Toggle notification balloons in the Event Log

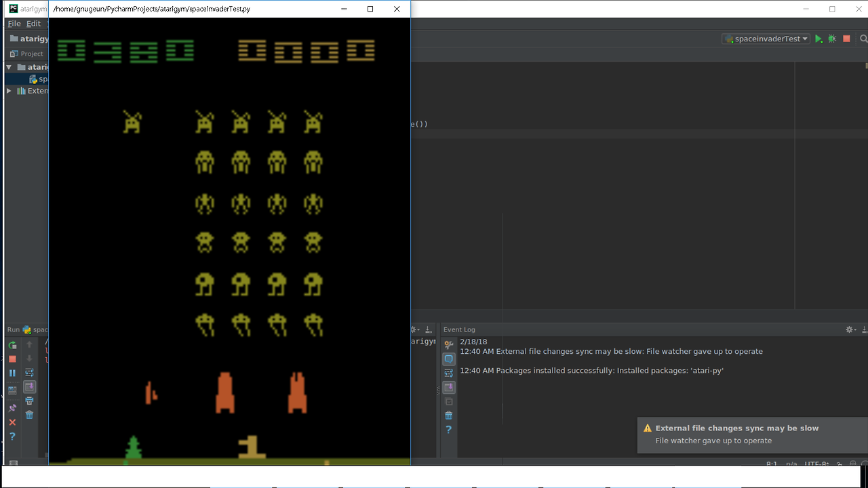tap(448, 359)
